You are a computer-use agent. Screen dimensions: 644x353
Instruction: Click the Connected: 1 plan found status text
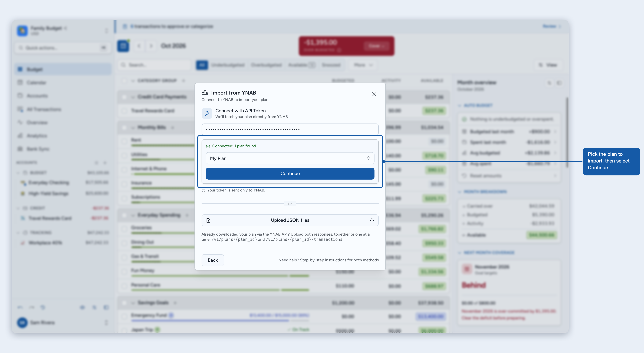(x=234, y=146)
